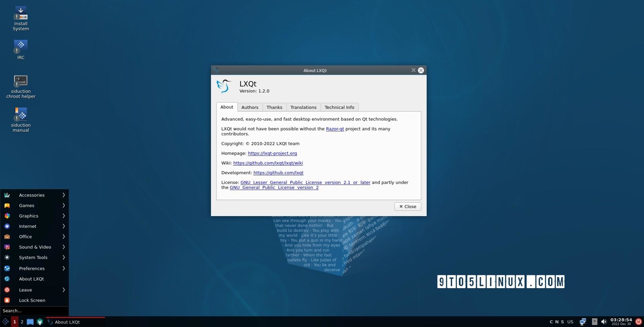Click the red power button in panel
The image size is (644, 327).
638,322
